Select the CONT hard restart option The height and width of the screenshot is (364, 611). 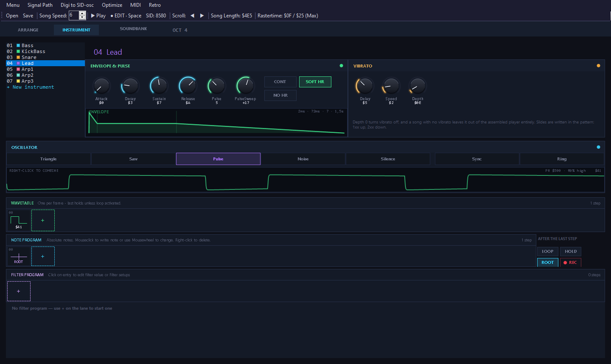click(280, 82)
